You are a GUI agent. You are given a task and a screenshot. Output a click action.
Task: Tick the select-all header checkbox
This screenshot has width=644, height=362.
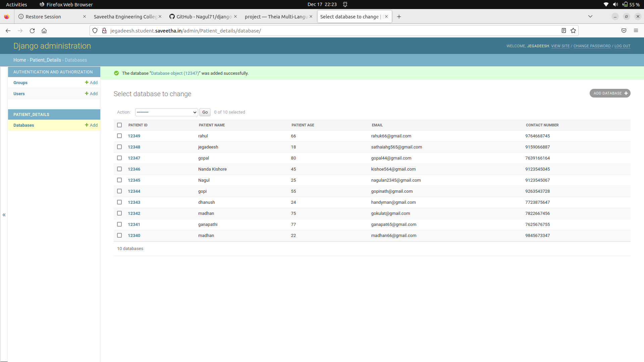point(119,125)
